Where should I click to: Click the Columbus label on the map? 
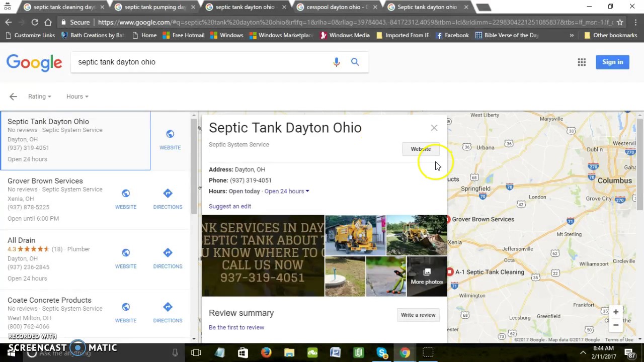click(x=614, y=180)
